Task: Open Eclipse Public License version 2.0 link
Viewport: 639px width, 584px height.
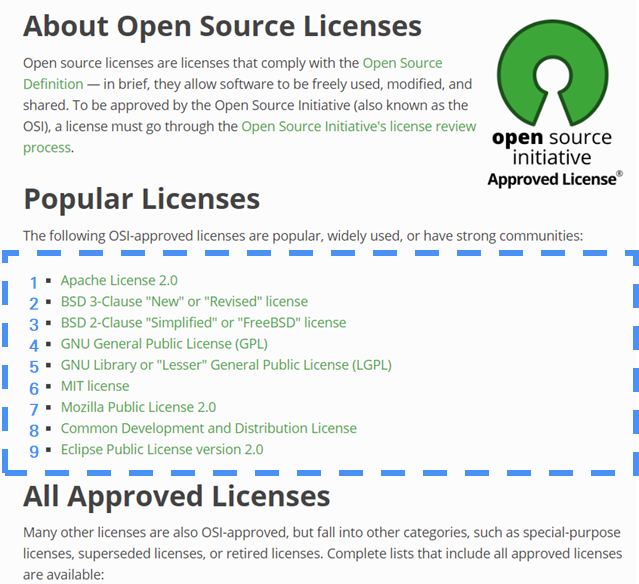Action: pyautogui.click(x=162, y=450)
